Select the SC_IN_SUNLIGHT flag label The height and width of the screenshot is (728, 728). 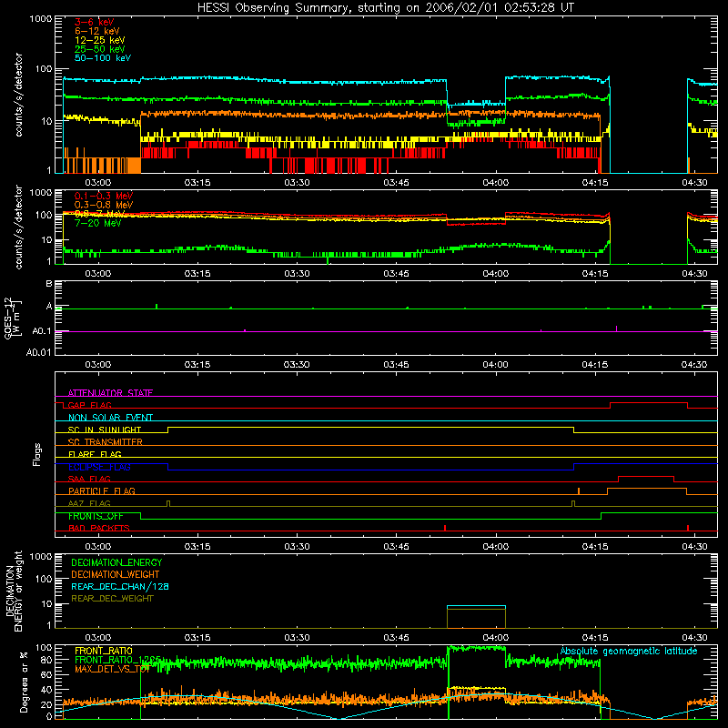[x=105, y=430]
